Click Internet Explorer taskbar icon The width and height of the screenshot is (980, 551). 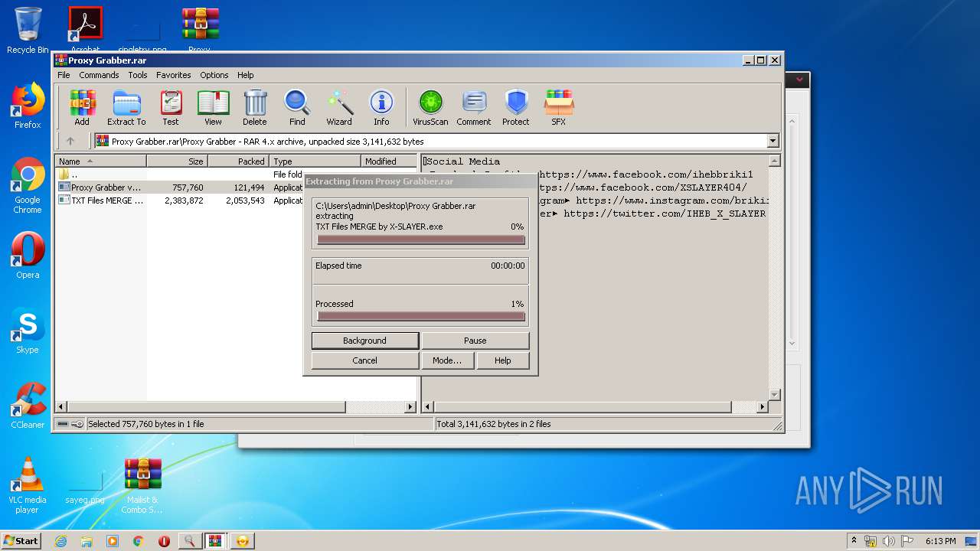(x=61, y=541)
